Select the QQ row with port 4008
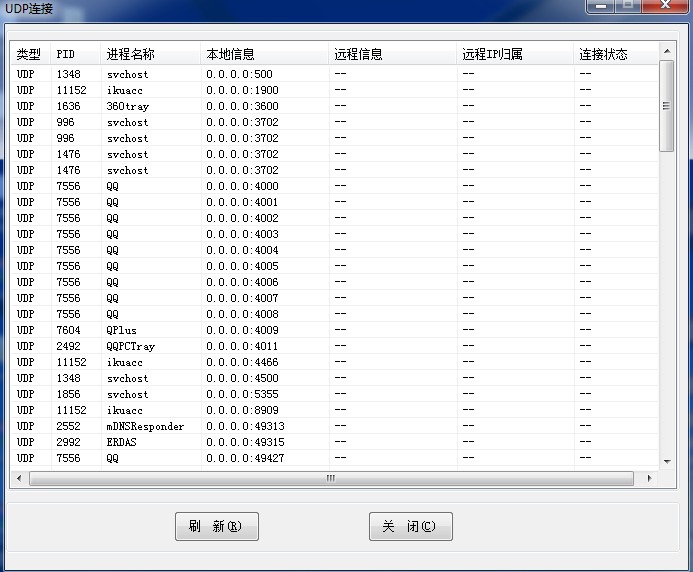 pyautogui.click(x=335, y=314)
